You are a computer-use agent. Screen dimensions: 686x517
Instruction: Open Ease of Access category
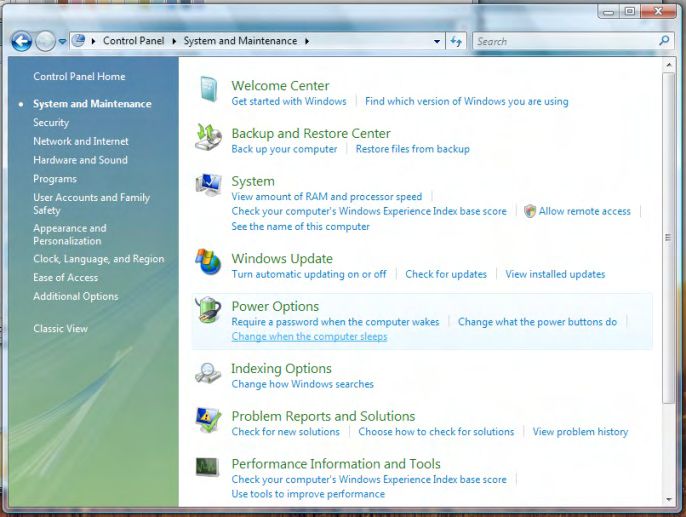point(66,278)
